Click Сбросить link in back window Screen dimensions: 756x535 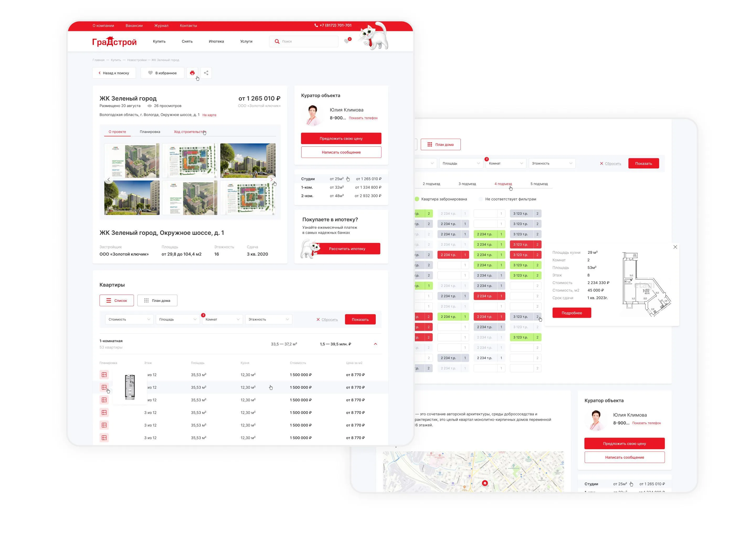(613, 163)
